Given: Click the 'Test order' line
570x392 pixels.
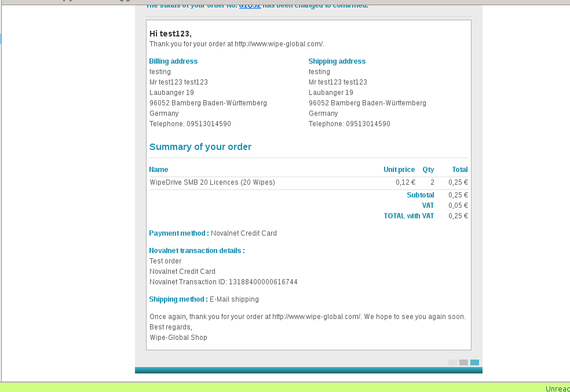Looking at the screenshot, I should point(166,261).
